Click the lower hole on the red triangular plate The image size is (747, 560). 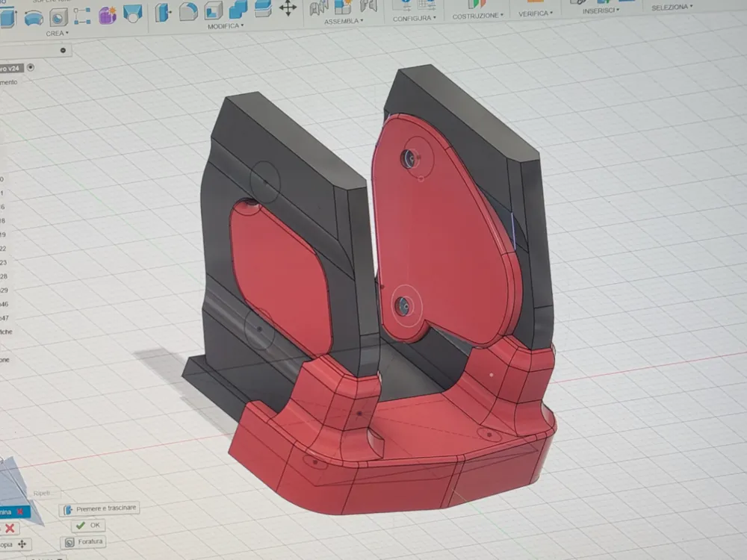click(404, 305)
